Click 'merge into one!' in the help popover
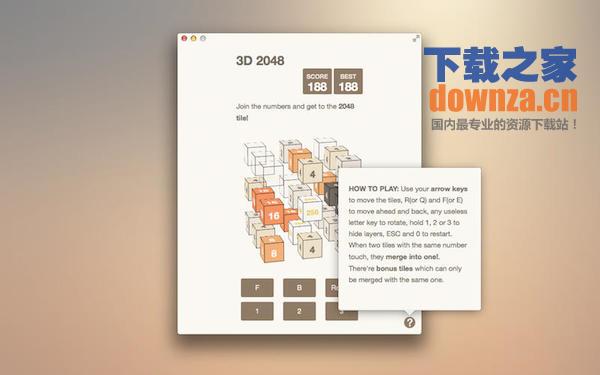The image size is (600, 375). click(x=412, y=257)
